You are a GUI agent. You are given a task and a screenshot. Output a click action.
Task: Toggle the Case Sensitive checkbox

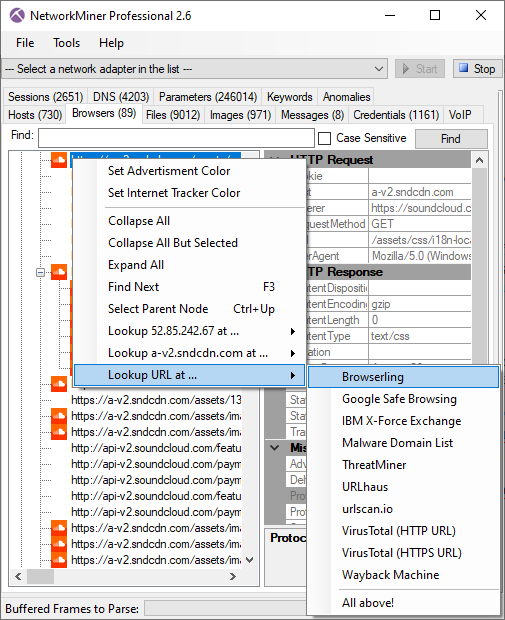(325, 138)
